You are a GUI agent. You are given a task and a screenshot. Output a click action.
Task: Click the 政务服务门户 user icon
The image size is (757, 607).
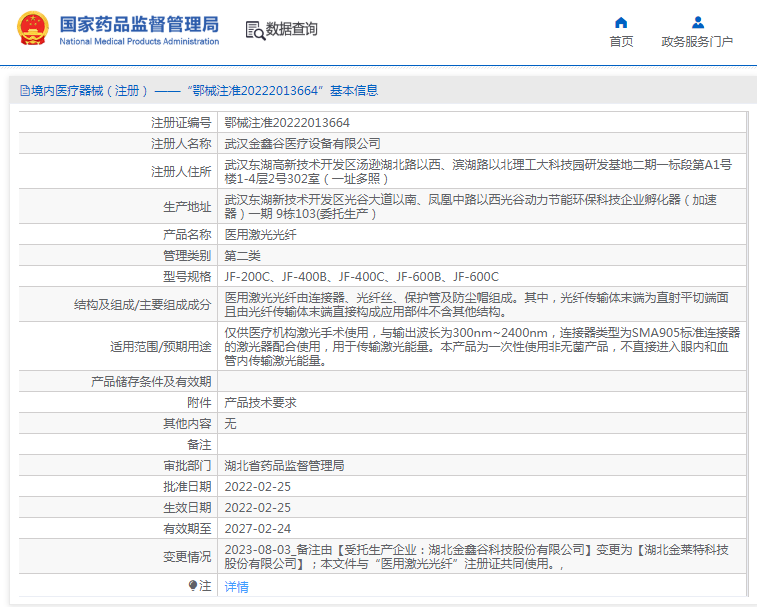coord(698,22)
